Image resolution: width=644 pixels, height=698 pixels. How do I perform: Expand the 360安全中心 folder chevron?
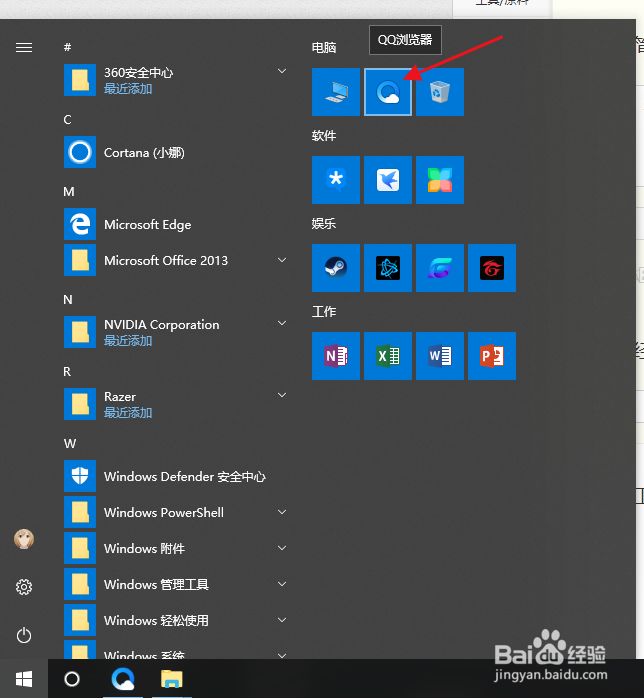[x=282, y=71]
